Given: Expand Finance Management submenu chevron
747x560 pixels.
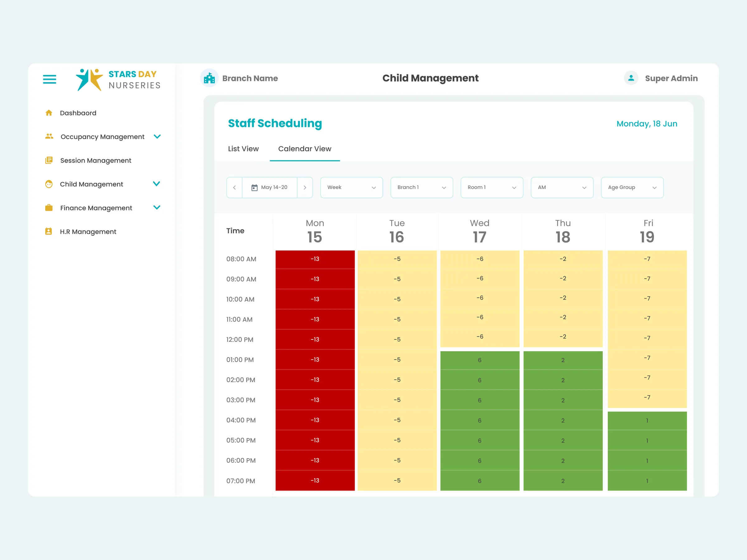Looking at the screenshot, I should [157, 207].
